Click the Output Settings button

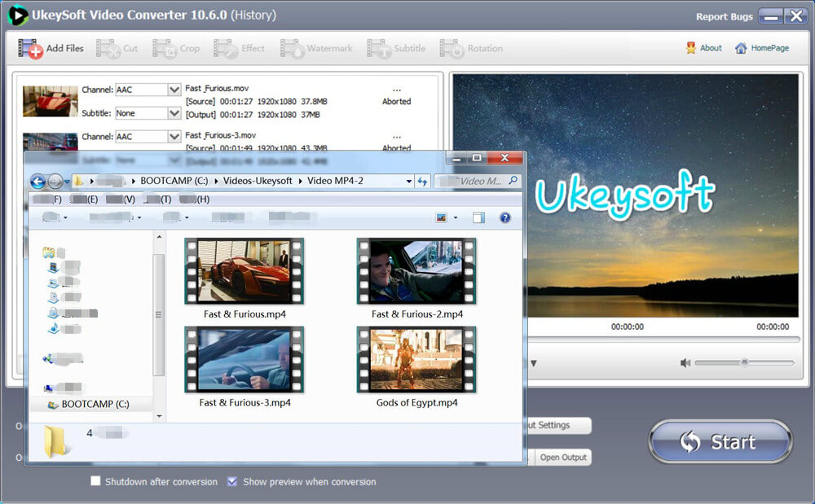pyautogui.click(x=559, y=425)
